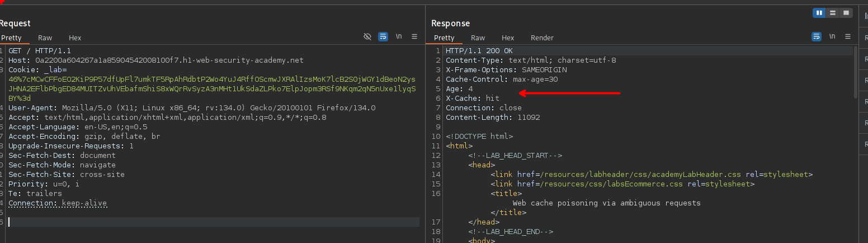This screenshot has height=243, width=868.
Task: Click the Response panel vertical scrollbar
Action: 856,73
